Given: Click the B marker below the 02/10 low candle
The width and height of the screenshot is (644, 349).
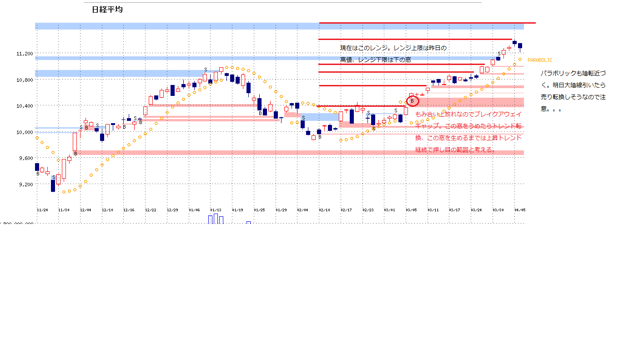Looking at the screenshot, I should 320,137.
